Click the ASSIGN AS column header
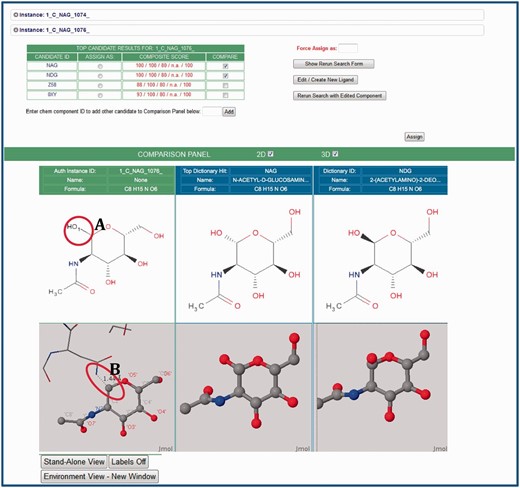The image size is (520, 488). [x=99, y=57]
